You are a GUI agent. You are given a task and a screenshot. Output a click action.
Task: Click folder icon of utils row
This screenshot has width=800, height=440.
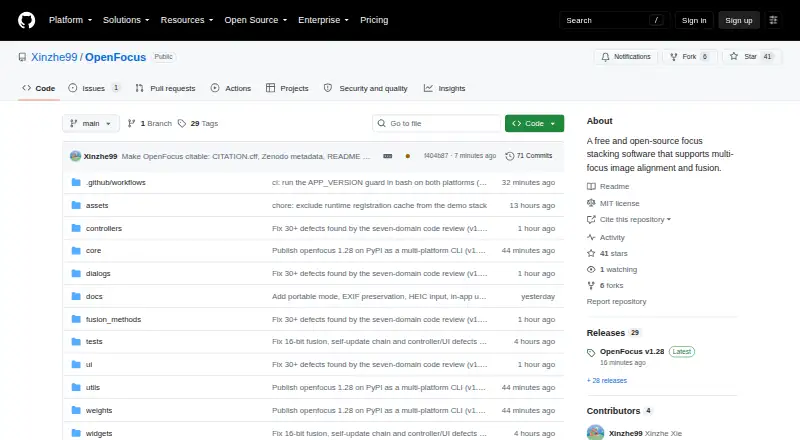76,387
